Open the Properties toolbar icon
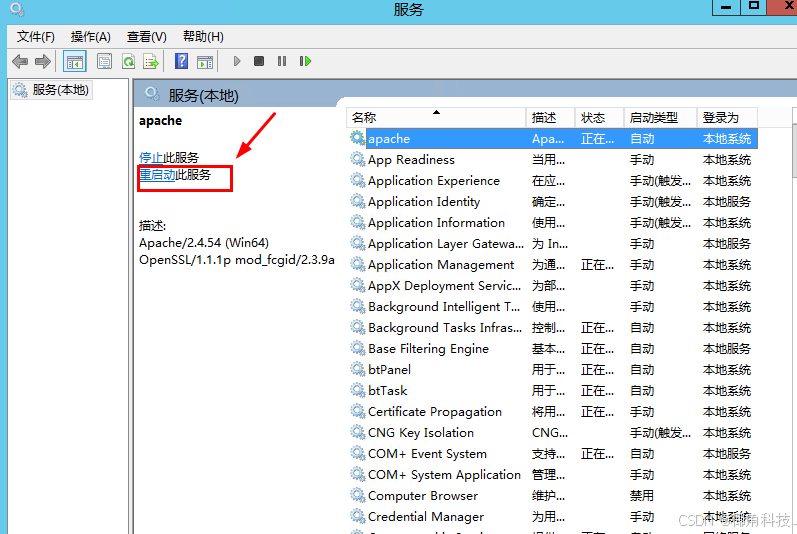This screenshot has height=534, width=797. pos(104,62)
